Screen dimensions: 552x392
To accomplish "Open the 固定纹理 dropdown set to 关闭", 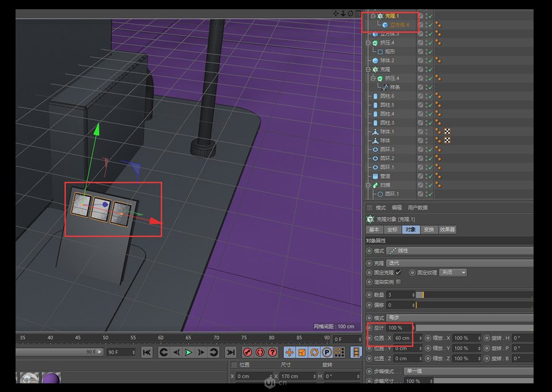I will pos(453,272).
